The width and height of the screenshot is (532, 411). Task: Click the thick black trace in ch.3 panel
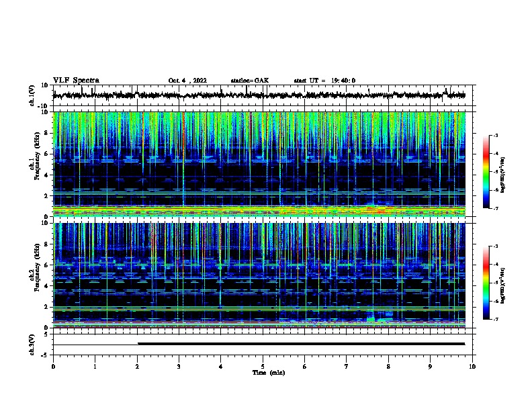pos(302,344)
